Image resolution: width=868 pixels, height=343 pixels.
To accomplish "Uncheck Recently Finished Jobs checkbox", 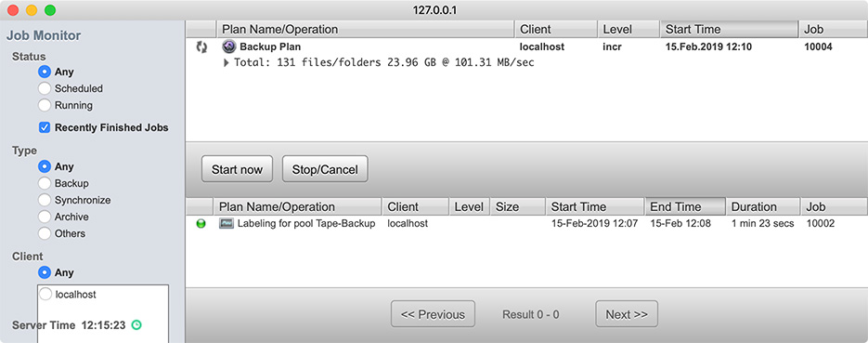I will (x=45, y=128).
